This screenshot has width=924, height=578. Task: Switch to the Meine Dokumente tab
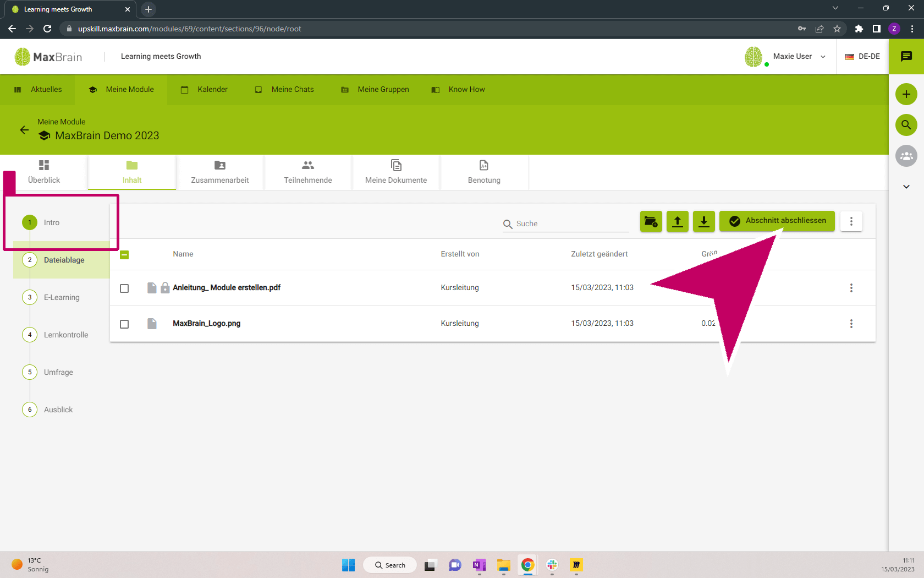(396, 172)
